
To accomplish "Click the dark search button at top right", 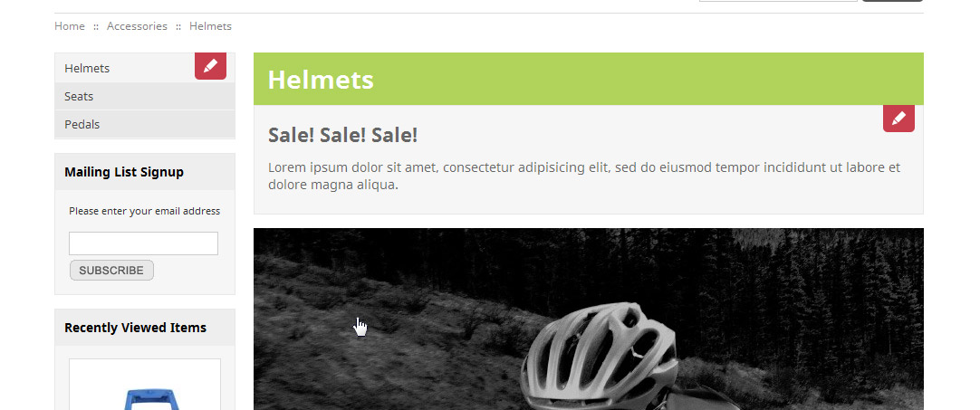I will pos(892,1).
